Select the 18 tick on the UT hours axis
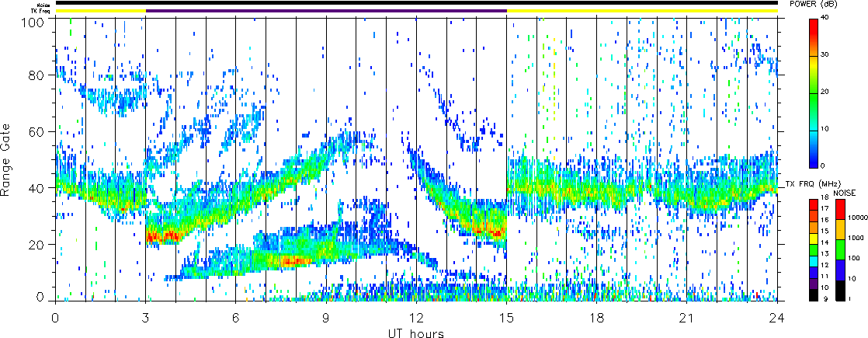Screen dimensions: 868x338 point(597,319)
